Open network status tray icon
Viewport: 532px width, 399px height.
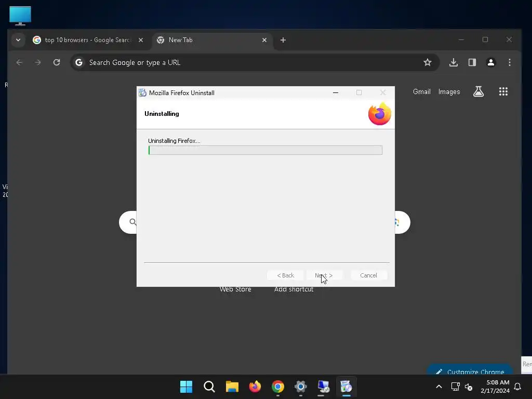455,387
